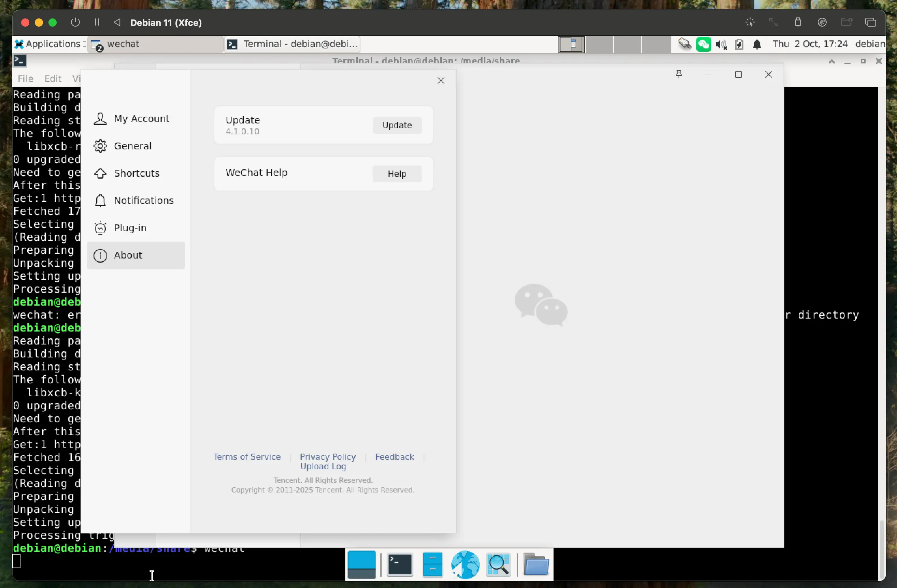This screenshot has height=588, width=897.
Task: Pin the WeChat window on top
Action: [679, 75]
